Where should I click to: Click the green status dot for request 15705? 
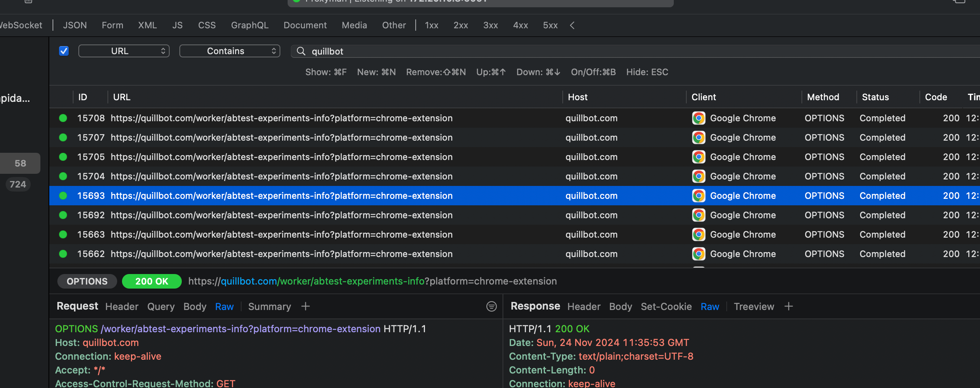(63, 157)
